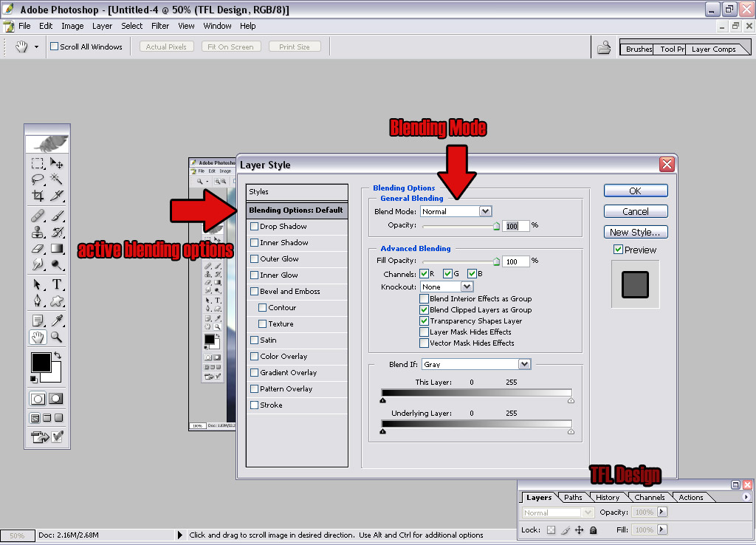Click the foreground color swatch

[x=41, y=362]
